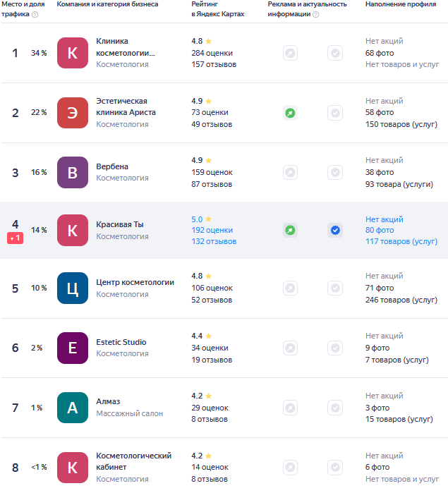The width and height of the screenshot is (448, 493).
Task: Click "К" logo of Косметологический кабинет
Action: pos(73,468)
